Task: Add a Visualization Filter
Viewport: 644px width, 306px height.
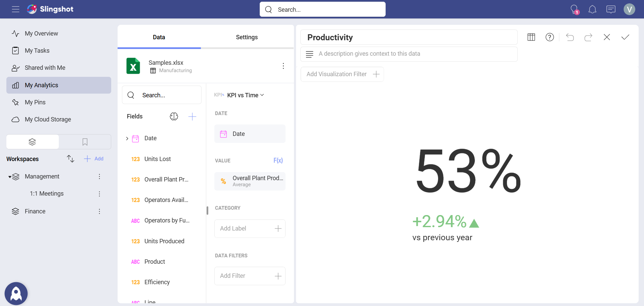Action: point(342,74)
